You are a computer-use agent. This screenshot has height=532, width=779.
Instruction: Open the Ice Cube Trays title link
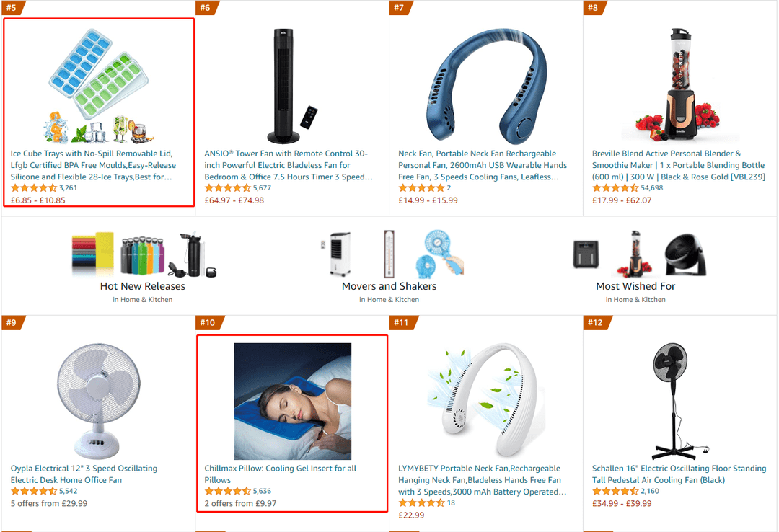[93, 165]
